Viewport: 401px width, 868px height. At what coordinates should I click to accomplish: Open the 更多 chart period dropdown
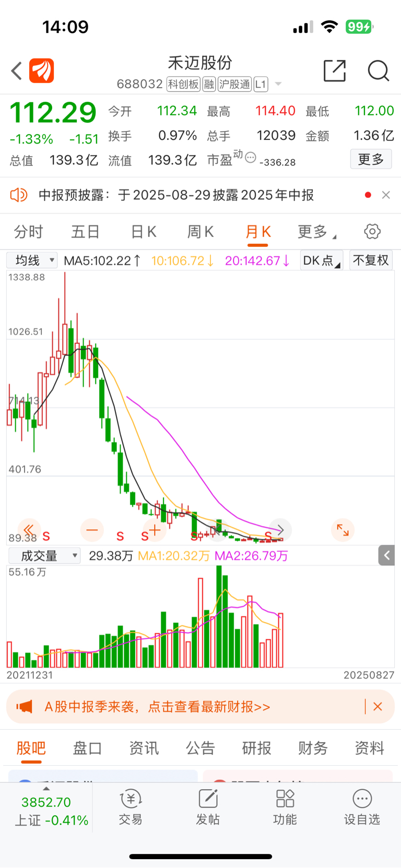click(x=316, y=232)
